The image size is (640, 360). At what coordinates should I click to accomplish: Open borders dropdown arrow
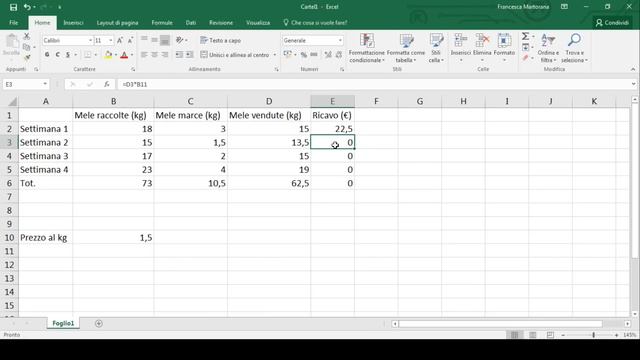[x=96, y=55]
